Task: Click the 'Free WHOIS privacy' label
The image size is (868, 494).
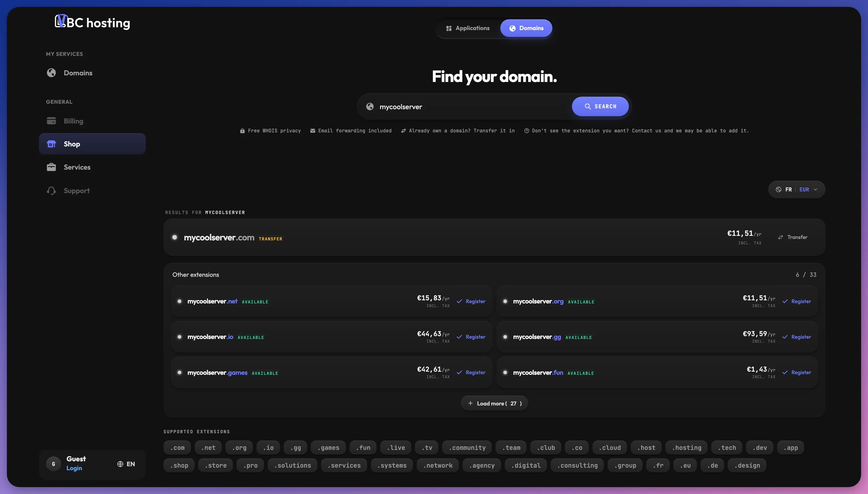Action: 270,131
